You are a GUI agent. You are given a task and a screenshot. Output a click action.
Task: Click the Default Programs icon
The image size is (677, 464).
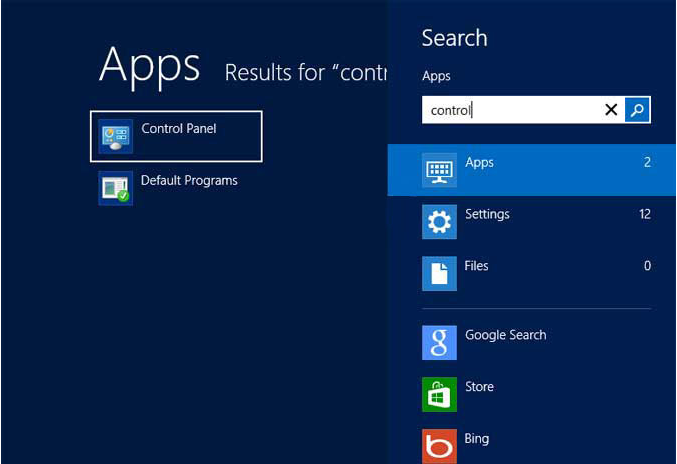[115, 188]
